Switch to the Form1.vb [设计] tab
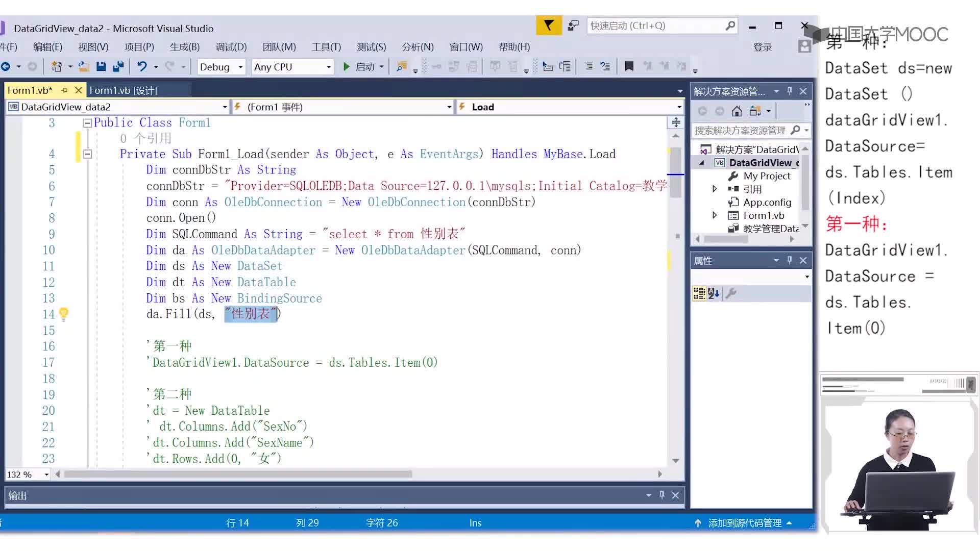 tap(123, 90)
